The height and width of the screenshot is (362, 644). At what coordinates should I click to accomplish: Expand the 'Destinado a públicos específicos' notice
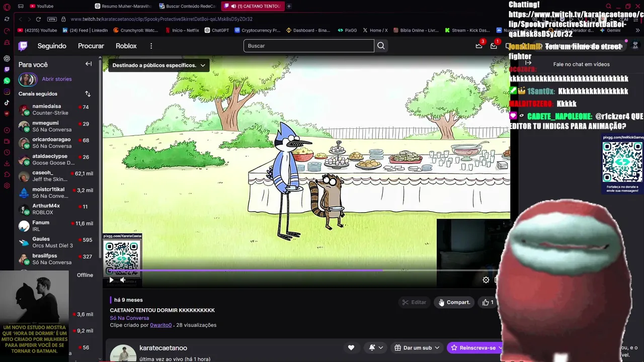(158, 65)
